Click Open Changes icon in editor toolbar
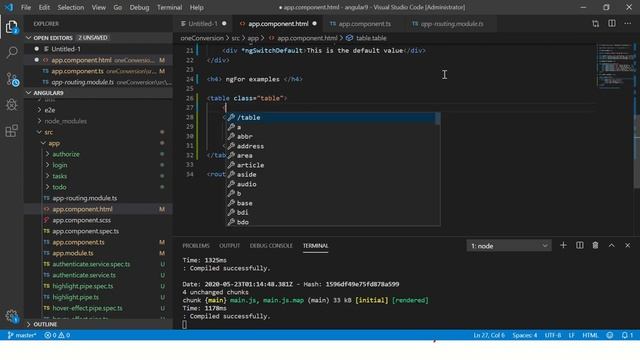640x360 pixels. pos(596,24)
